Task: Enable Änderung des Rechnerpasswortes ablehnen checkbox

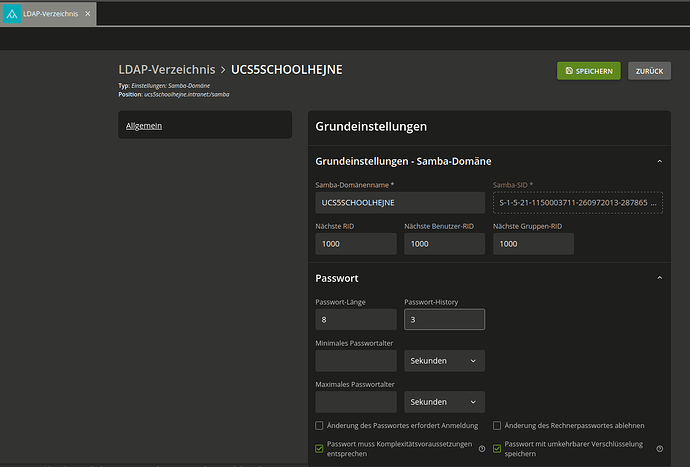Action: click(x=497, y=426)
